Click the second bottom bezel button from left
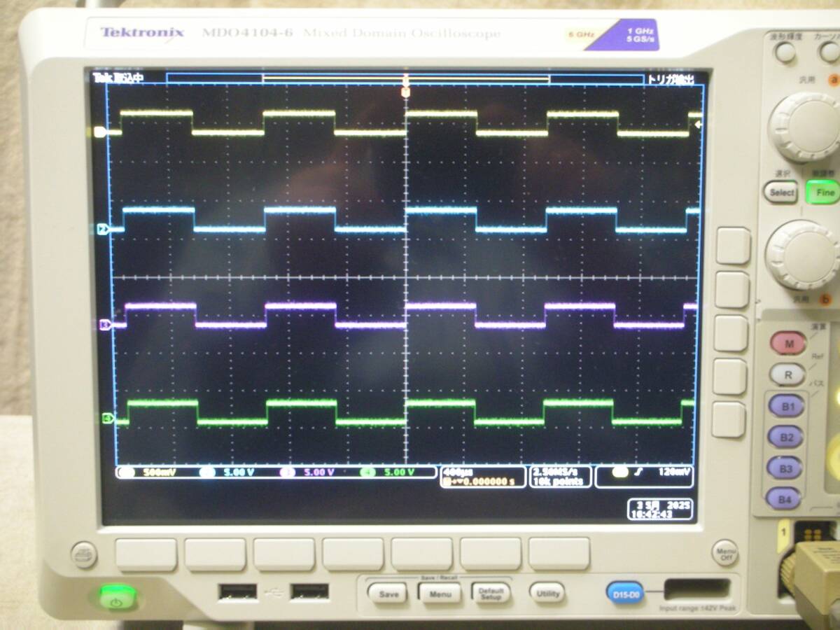Viewport: 840px width, 630px height. (x=216, y=554)
